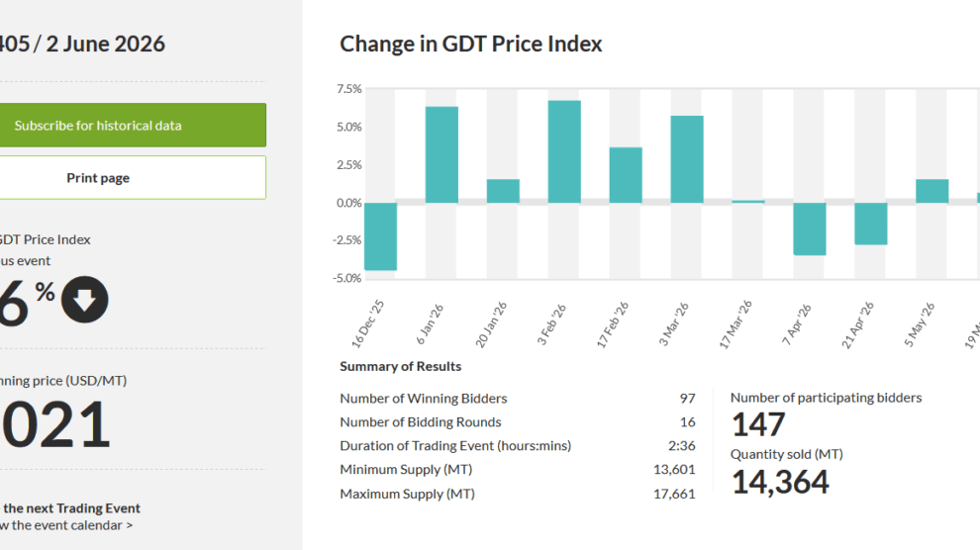980x550 pixels.
Task: Select the 5 May '26 chart bar
Action: click(931, 191)
